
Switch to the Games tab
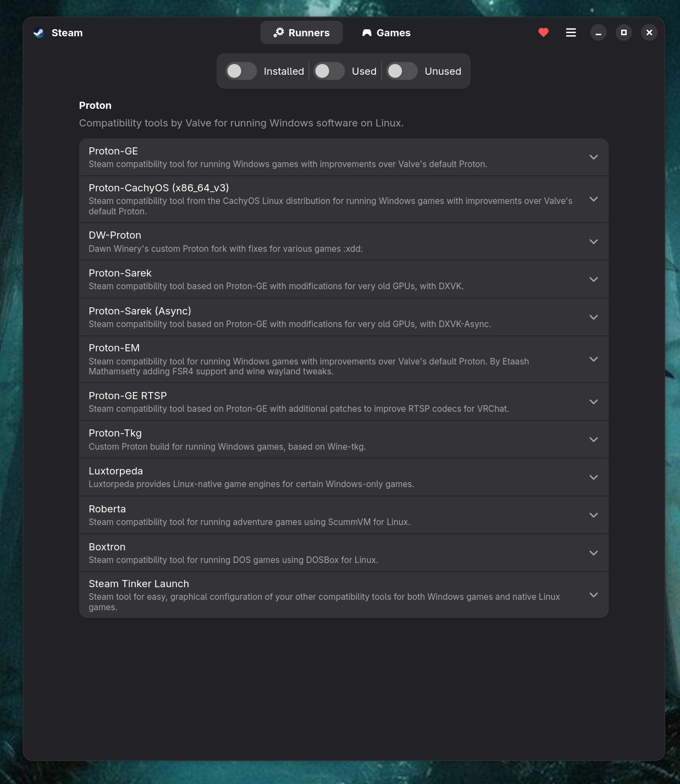[386, 32]
